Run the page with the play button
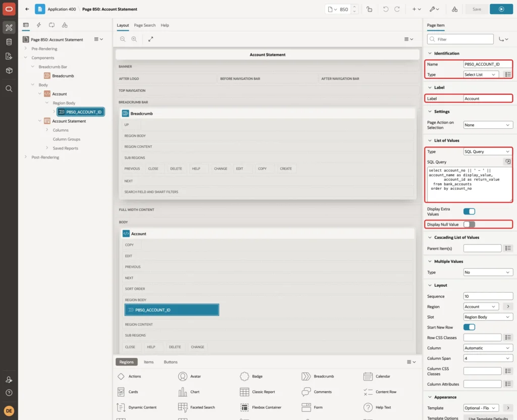Screen dimensions: 517x420 [x=501, y=9]
